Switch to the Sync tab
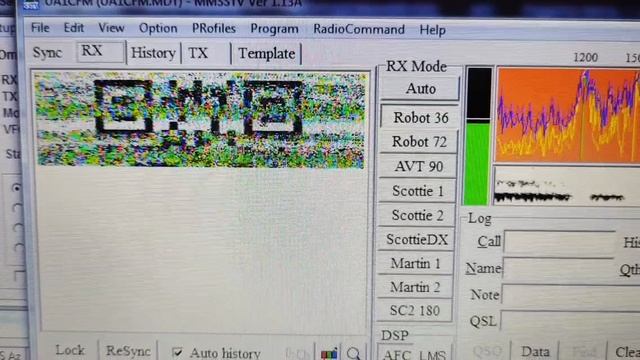Image resolution: width=640 pixels, height=360 pixels. point(47,53)
